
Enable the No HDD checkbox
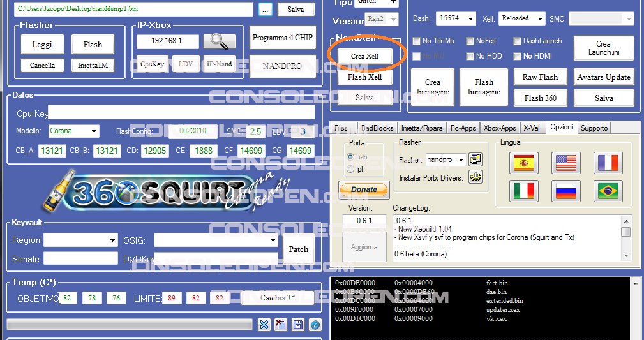(470, 56)
